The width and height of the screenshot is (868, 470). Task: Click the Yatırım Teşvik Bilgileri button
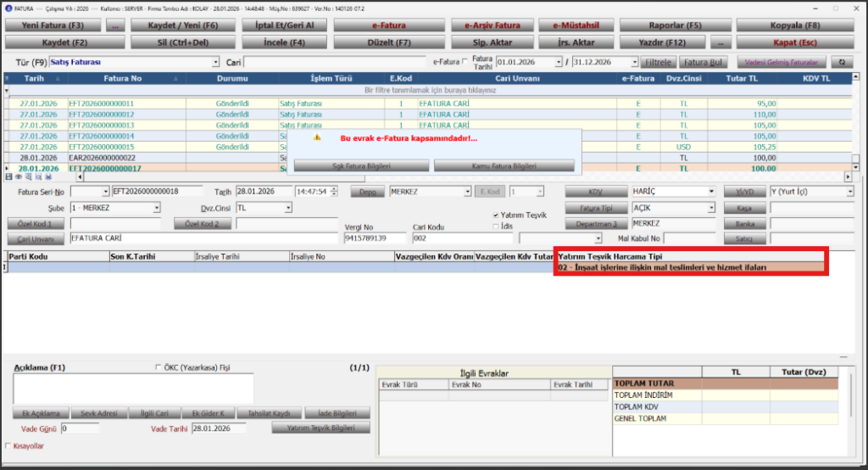[x=321, y=428]
